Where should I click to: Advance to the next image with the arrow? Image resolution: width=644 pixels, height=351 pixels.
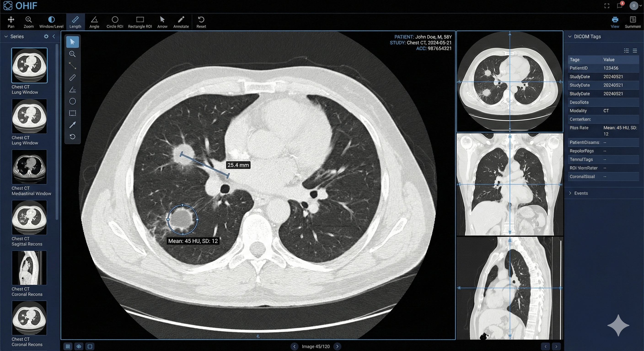337,346
